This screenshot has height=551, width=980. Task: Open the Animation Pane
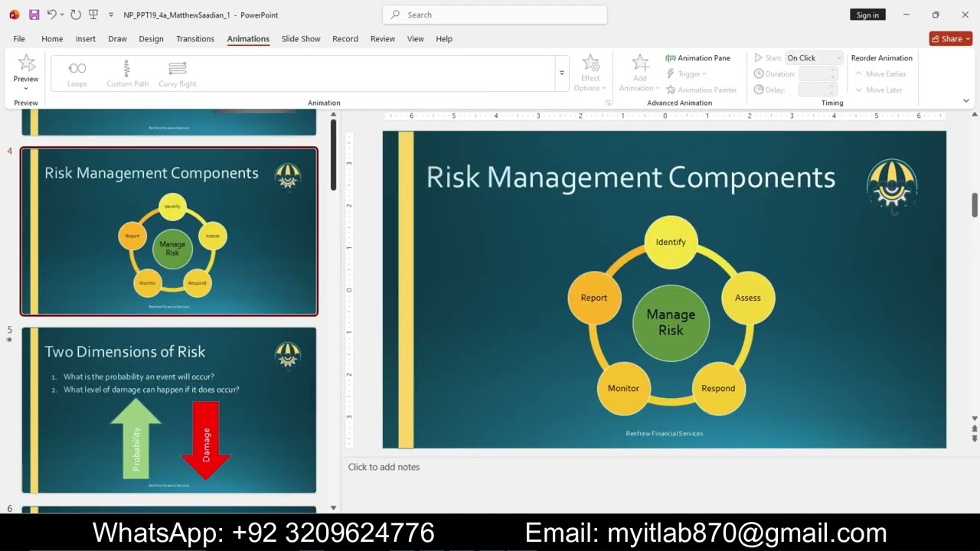pyautogui.click(x=697, y=58)
